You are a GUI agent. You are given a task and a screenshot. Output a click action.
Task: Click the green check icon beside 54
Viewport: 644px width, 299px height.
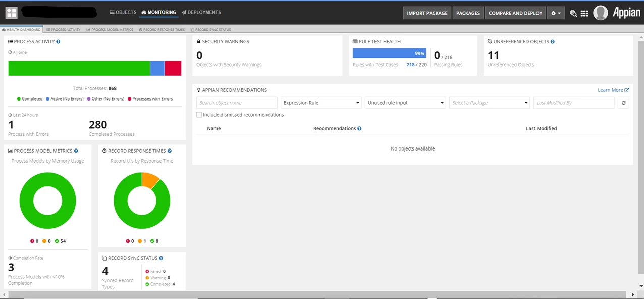[57, 241]
